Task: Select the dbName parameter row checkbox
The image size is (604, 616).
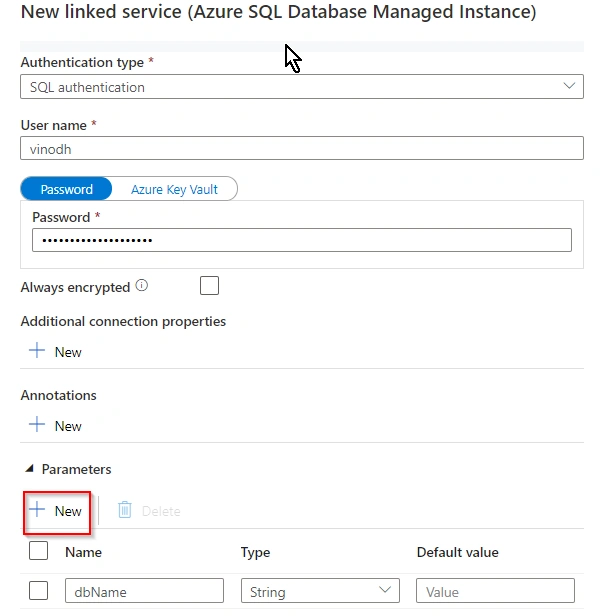Action: pos(39,591)
